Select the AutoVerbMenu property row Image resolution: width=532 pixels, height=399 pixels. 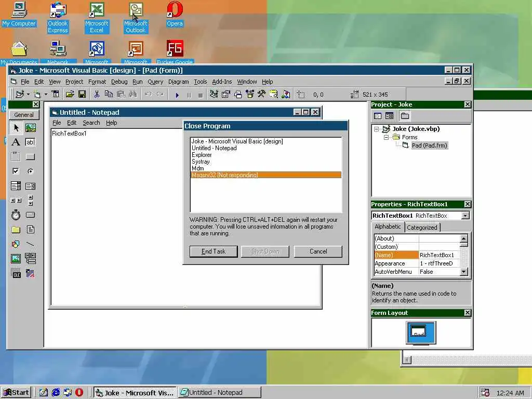click(x=417, y=272)
